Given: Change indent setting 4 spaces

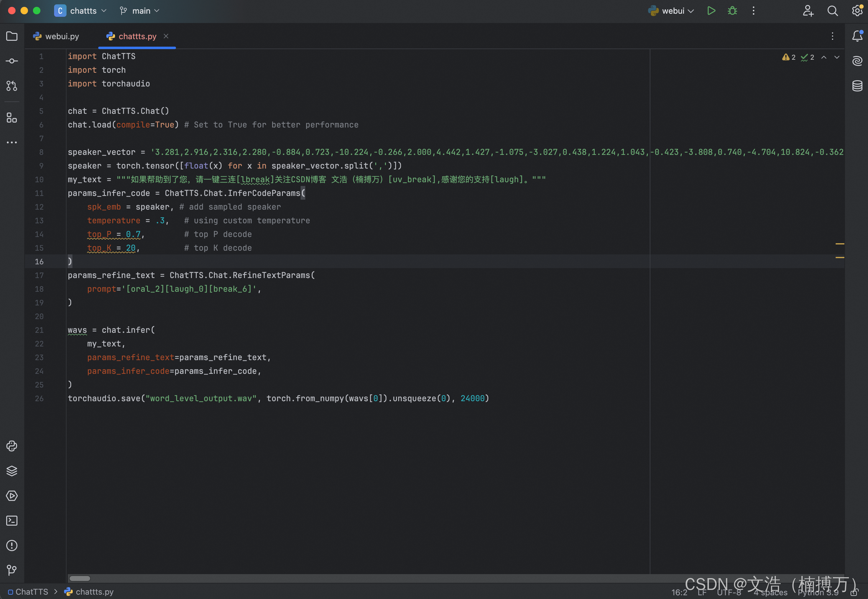Looking at the screenshot, I should (770, 592).
